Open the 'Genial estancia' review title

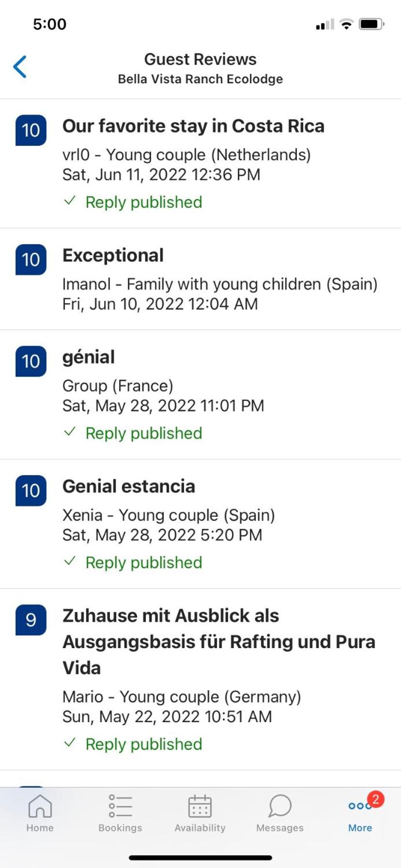129,487
